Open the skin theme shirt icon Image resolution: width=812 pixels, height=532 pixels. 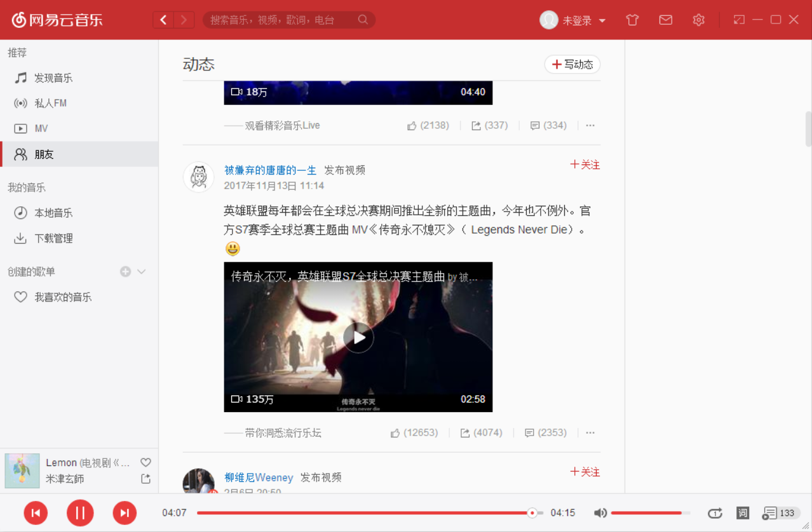coord(632,20)
